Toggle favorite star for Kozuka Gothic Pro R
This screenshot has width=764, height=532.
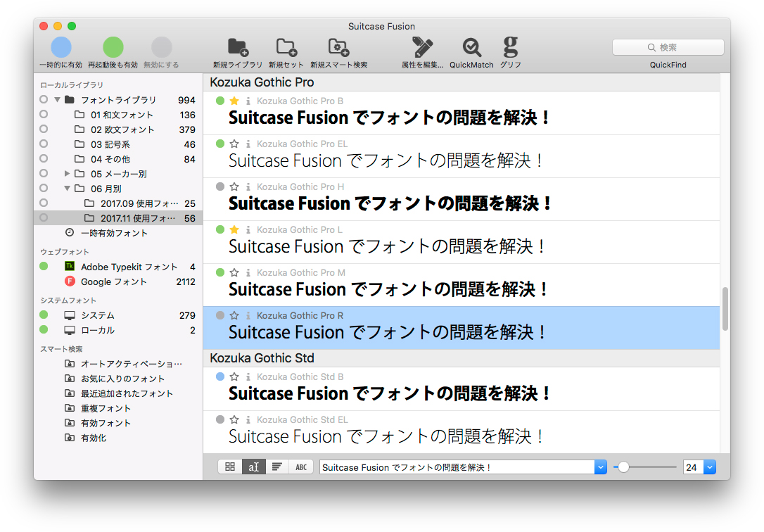[234, 315]
